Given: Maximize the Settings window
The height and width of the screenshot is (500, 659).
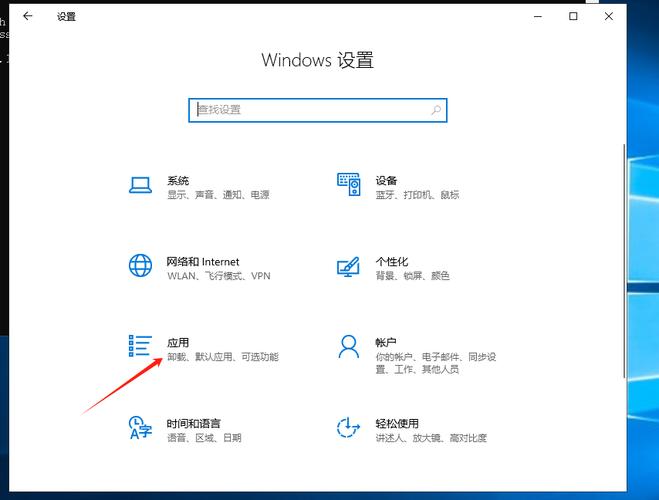Looking at the screenshot, I should [573, 16].
